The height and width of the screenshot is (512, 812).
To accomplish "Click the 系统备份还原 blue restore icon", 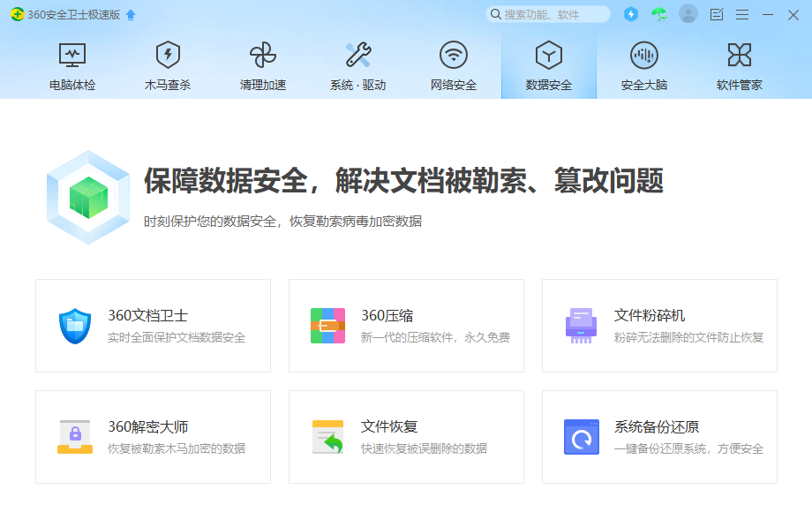I will coord(582,437).
